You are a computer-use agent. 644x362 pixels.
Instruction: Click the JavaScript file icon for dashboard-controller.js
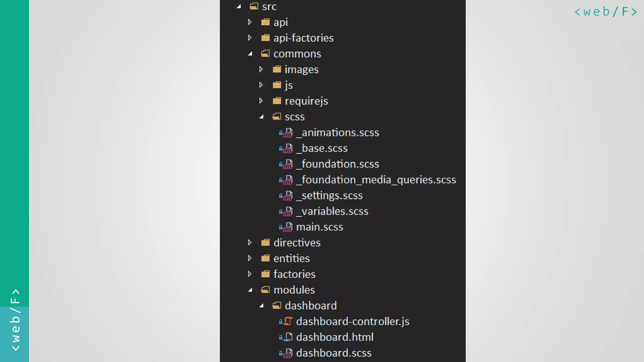point(288,321)
